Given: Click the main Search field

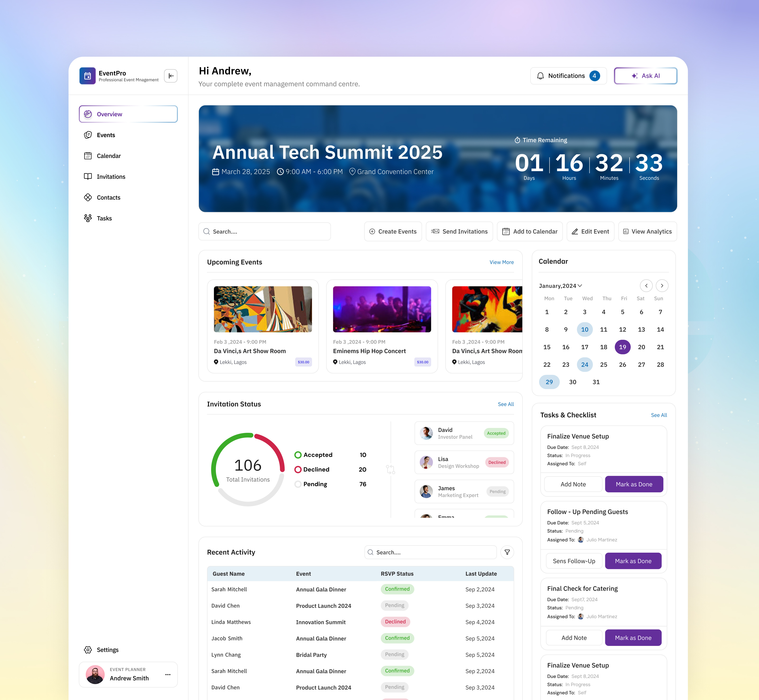Looking at the screenshot, I should coord(265,231).
